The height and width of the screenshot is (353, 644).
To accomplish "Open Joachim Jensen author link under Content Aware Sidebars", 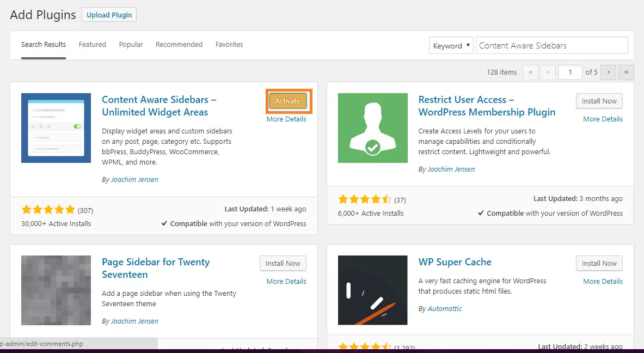I will click(x=134, y=180).
